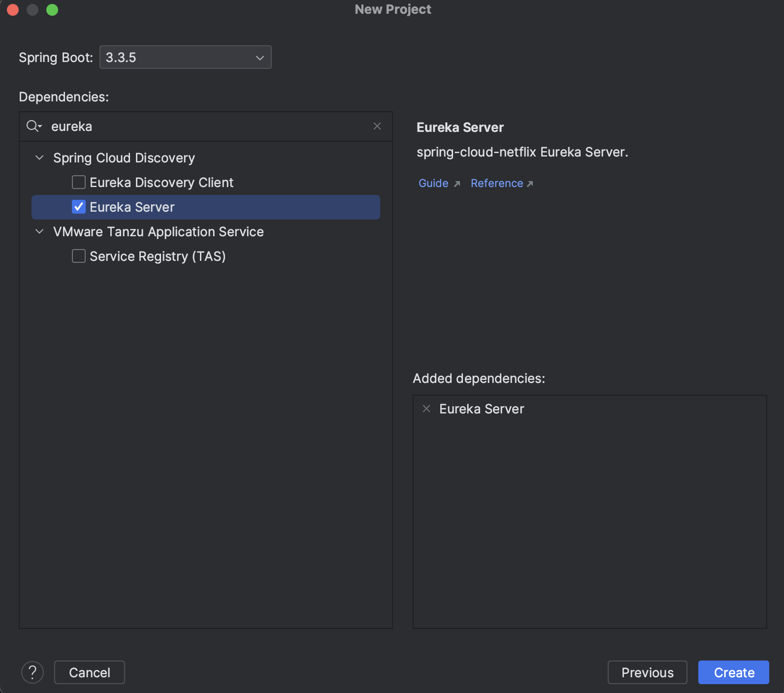Uncheck the Eureka Server checkbox

(79, 207)
